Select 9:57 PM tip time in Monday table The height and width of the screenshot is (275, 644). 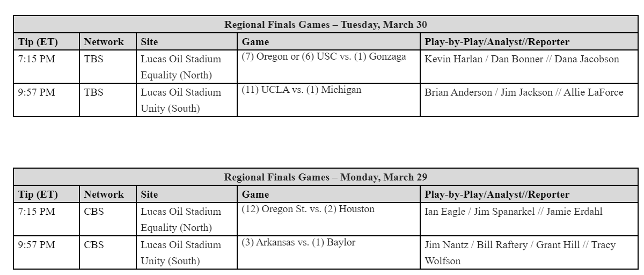[36, 245]
